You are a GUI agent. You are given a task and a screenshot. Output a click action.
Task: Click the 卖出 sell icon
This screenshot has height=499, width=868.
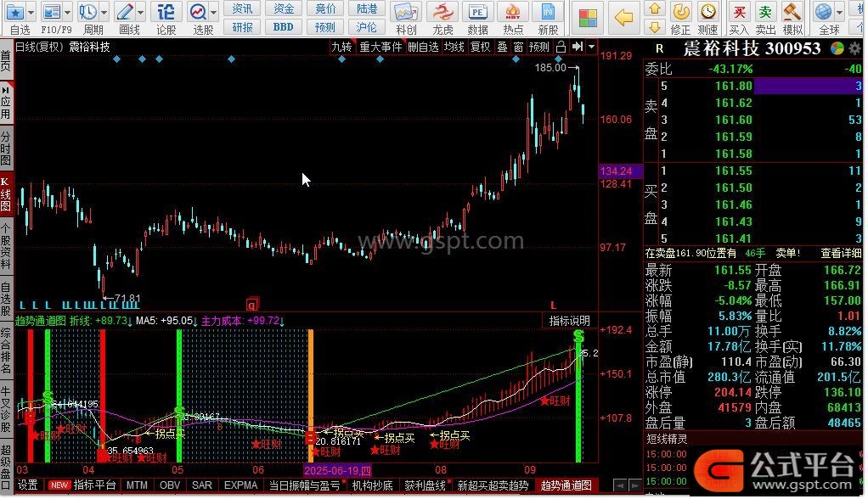pyautogui.click(x=766, y=17)
